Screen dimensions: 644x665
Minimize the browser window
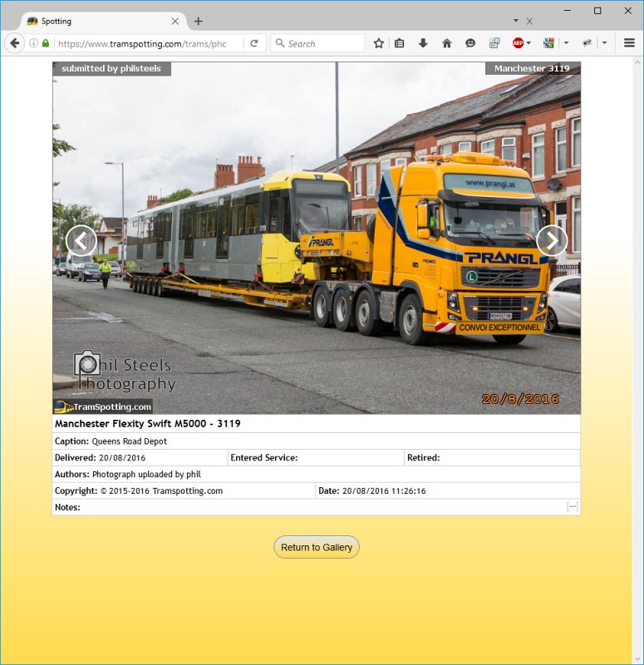[567, 11]
